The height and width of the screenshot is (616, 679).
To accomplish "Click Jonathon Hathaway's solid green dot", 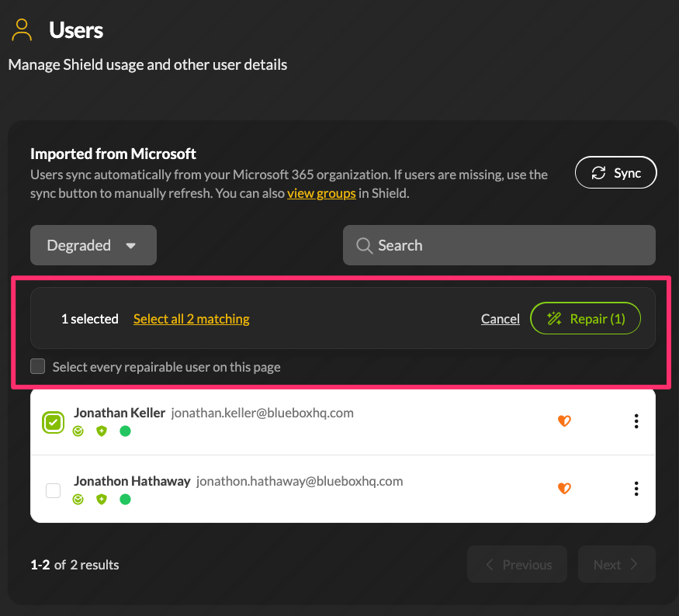I will (125, 500).
